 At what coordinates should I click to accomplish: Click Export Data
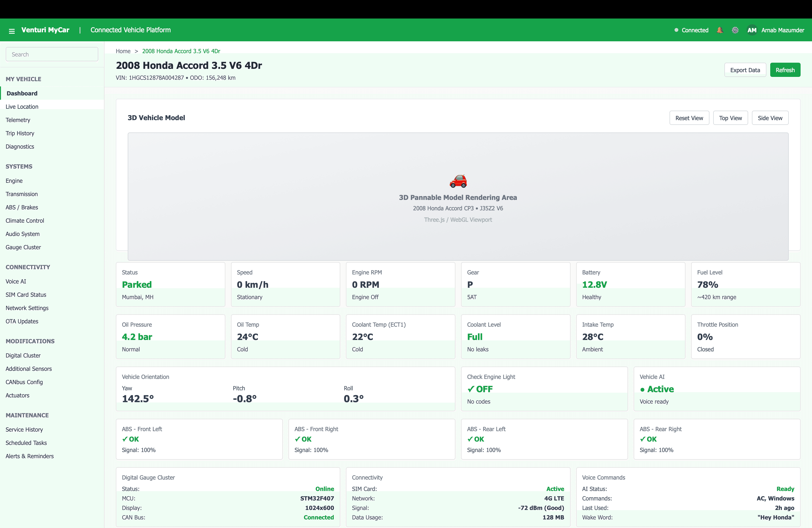coord(745,70)
